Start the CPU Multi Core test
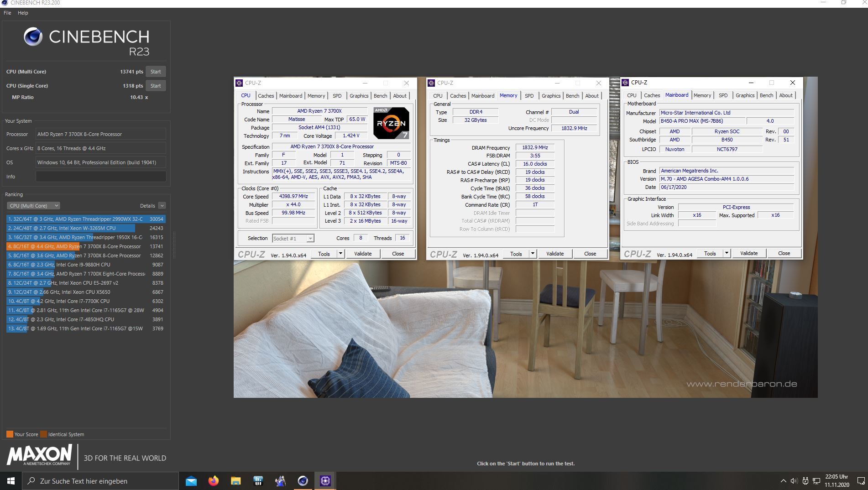The image size is (868, 490). pos(156,72)
